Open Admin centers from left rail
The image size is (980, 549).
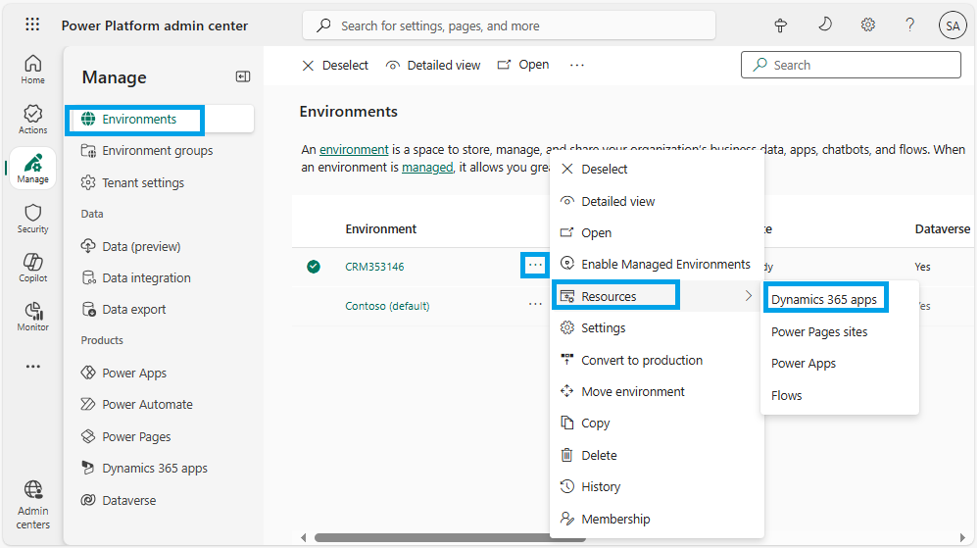pos(32,504)
